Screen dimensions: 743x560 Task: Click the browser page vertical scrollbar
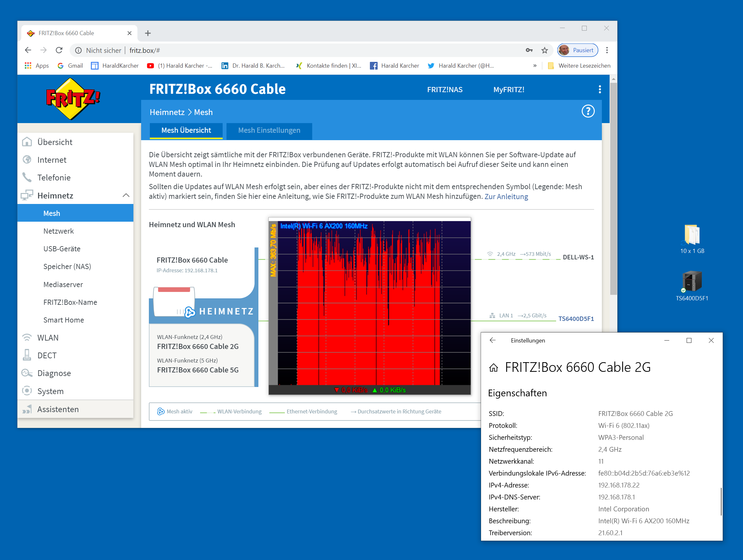pos(613,188)
